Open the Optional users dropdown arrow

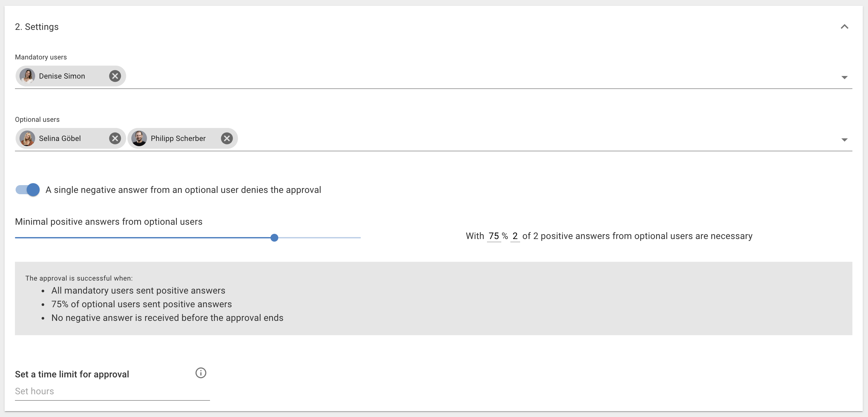click(x=844, y=140)
